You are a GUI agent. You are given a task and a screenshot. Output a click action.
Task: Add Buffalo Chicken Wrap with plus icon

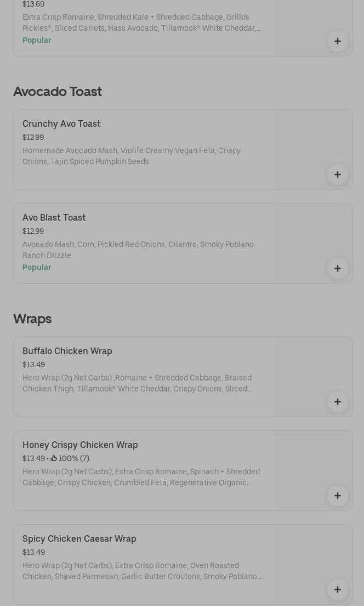tap(337, 402)
